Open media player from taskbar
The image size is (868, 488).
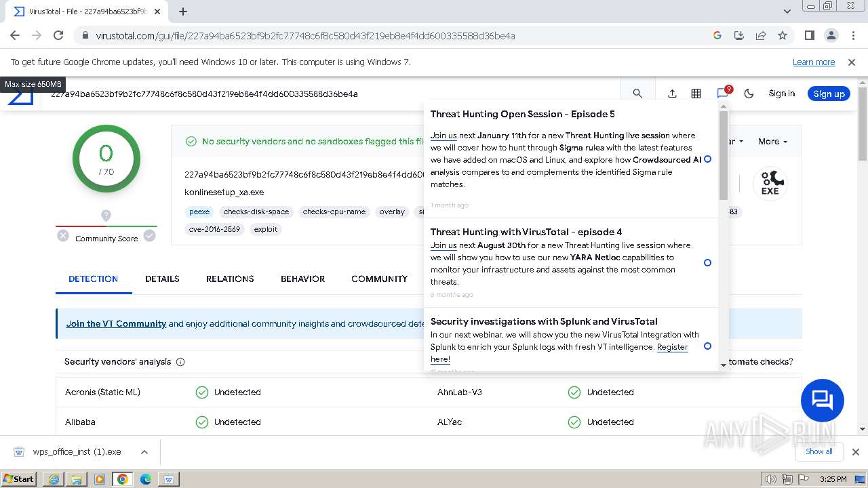pos(100,479)
